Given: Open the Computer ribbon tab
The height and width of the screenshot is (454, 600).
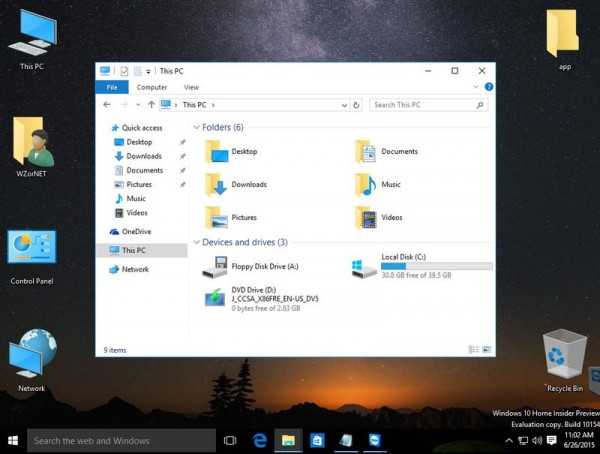Looking at the screenshot, I should tap(152, 87).
